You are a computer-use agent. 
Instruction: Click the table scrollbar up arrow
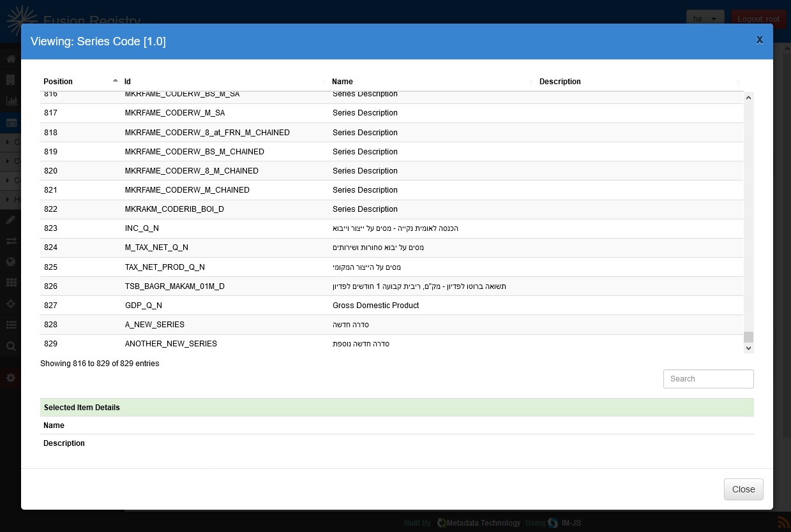point(749,97)
